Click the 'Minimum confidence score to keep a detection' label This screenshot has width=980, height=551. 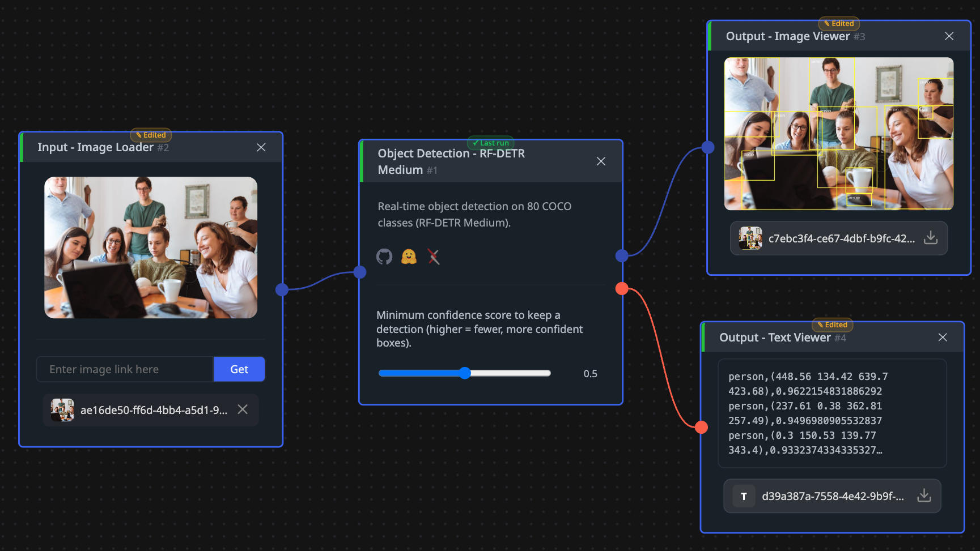(480, 329)
